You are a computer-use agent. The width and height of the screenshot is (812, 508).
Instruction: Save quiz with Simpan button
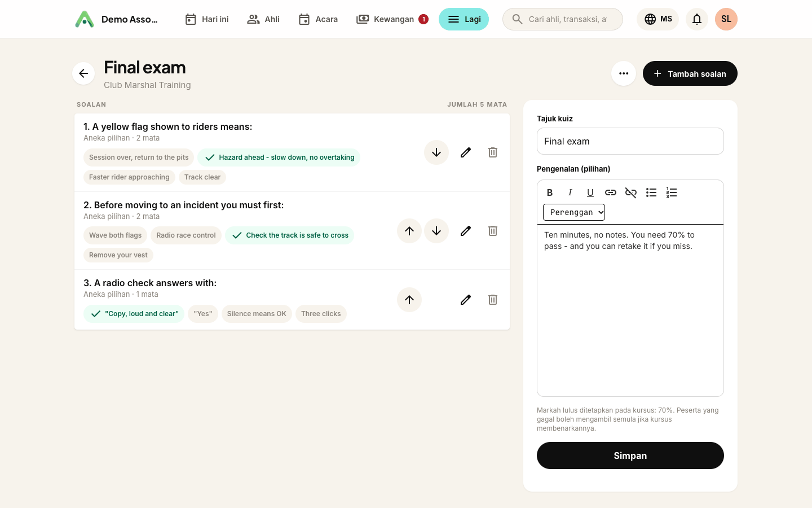pyautogui.click(x=630, y=456)
